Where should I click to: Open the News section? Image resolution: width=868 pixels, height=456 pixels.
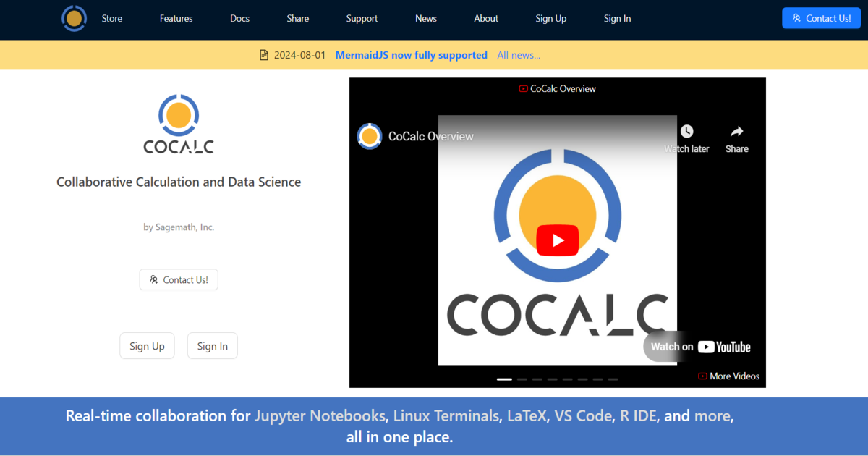pyautogui.click(x=425, y=18)
